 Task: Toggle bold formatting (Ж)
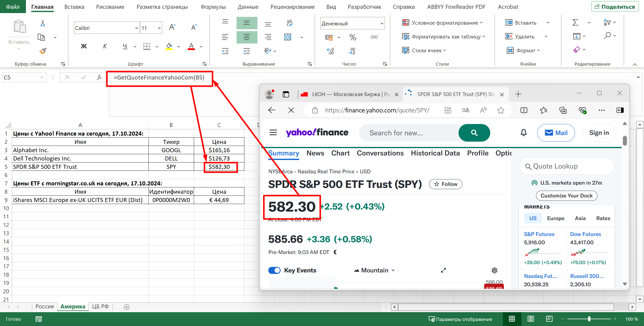point(84,46)
